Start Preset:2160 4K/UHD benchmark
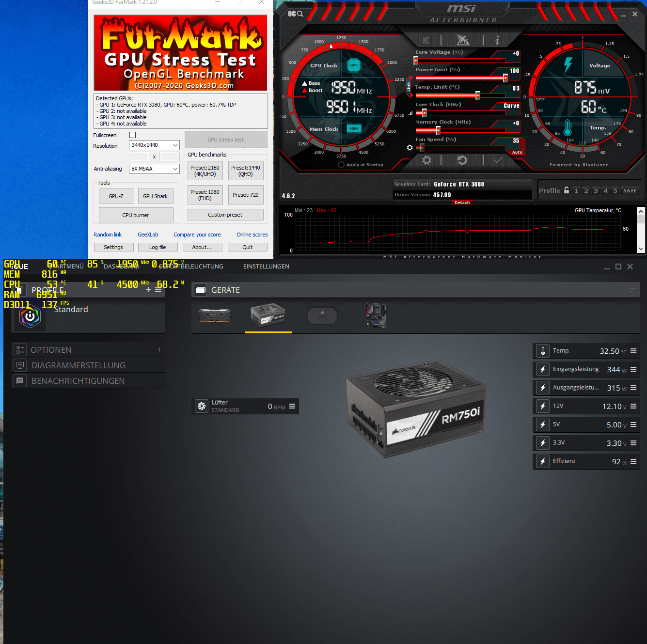The width and height of the screenshot is (647, 644). coord(205,171)
